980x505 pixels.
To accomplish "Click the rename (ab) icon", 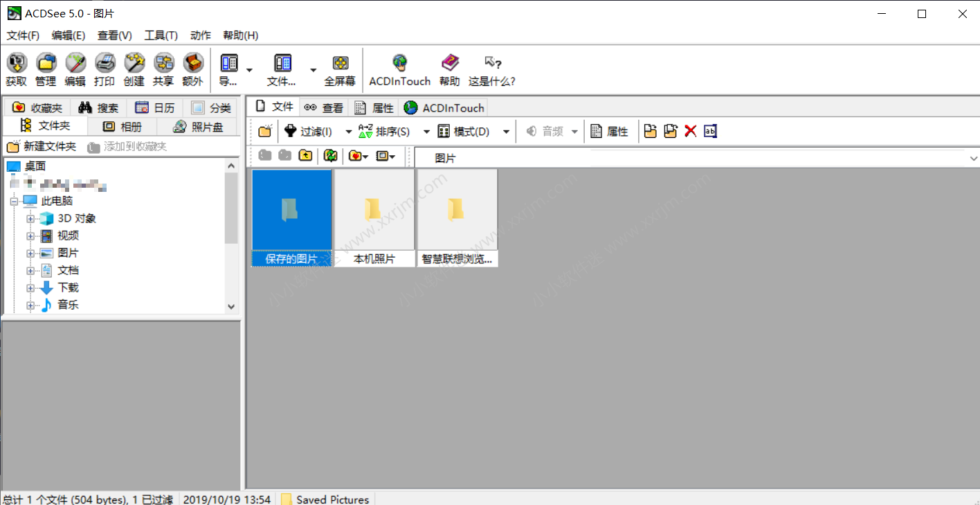I will [x=710, y=131].
